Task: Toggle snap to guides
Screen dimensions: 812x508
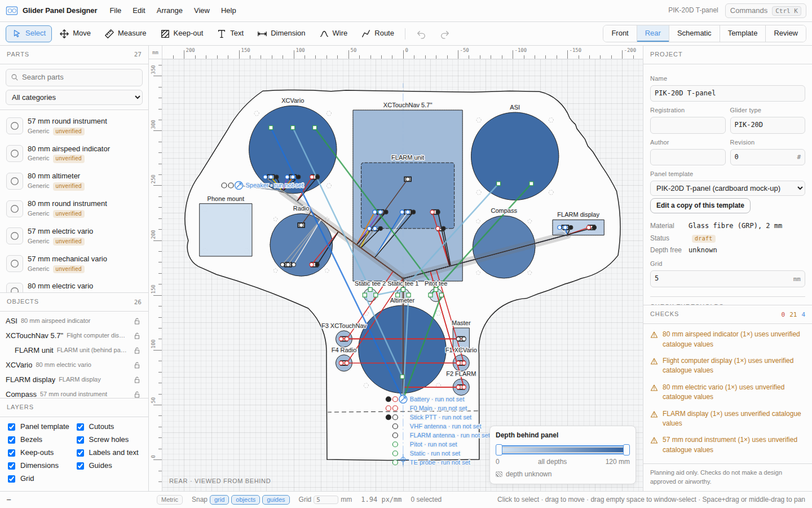Action: [x=276, y=500]
